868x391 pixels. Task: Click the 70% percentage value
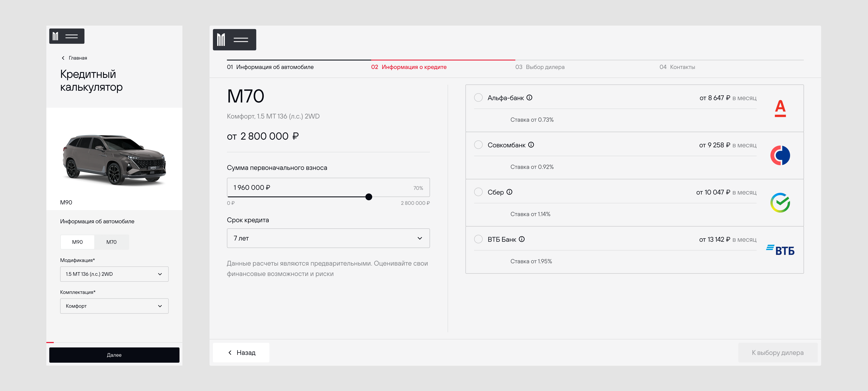coord(418,188)
